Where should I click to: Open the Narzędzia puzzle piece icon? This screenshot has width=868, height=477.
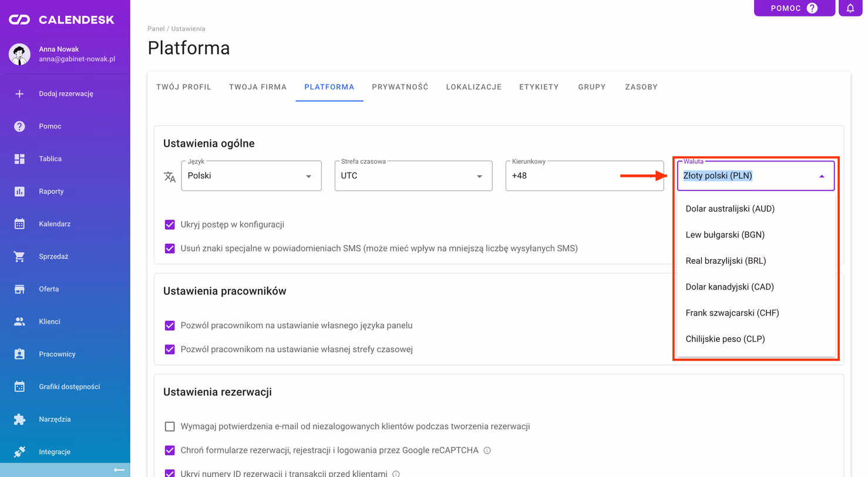pyautogui.click(x=19, y=419)
